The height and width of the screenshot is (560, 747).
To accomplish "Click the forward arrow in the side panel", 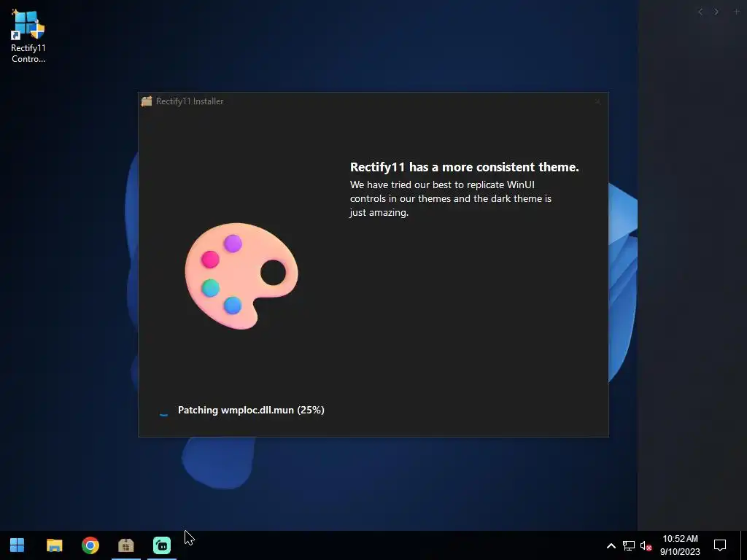I will point(716,12).
